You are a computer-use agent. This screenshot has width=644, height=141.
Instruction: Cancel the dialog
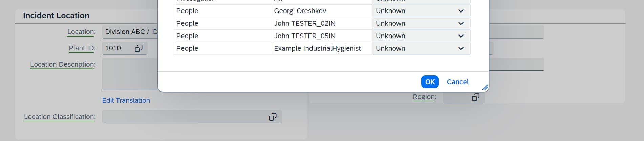(x=457, y=82)
